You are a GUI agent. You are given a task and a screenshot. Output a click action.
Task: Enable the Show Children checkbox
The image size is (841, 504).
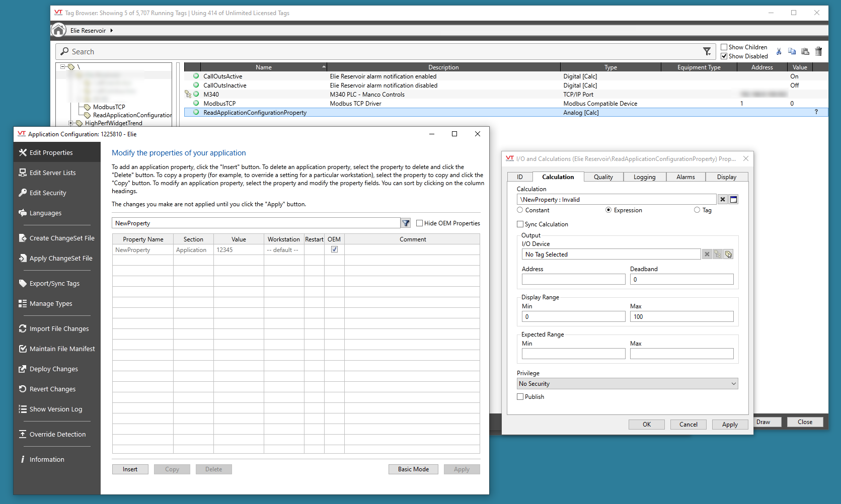pyautogui.click(x=724, y=47)
